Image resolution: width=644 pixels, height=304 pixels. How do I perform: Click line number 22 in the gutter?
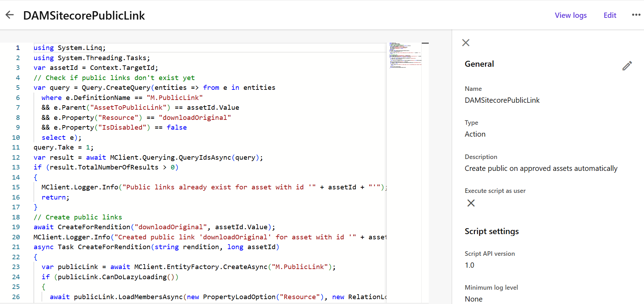16,257
